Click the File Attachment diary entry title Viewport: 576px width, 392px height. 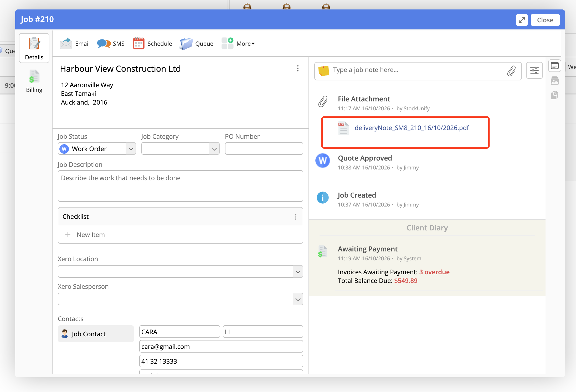pyautogui.click(x=364, y=99)
